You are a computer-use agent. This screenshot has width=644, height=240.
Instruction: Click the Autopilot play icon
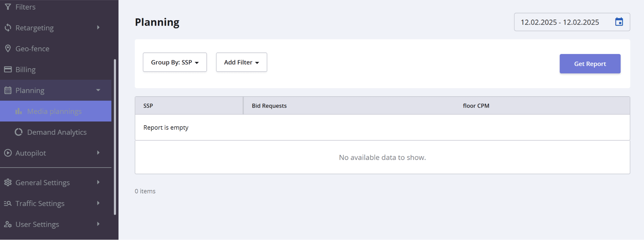point(8,153)
